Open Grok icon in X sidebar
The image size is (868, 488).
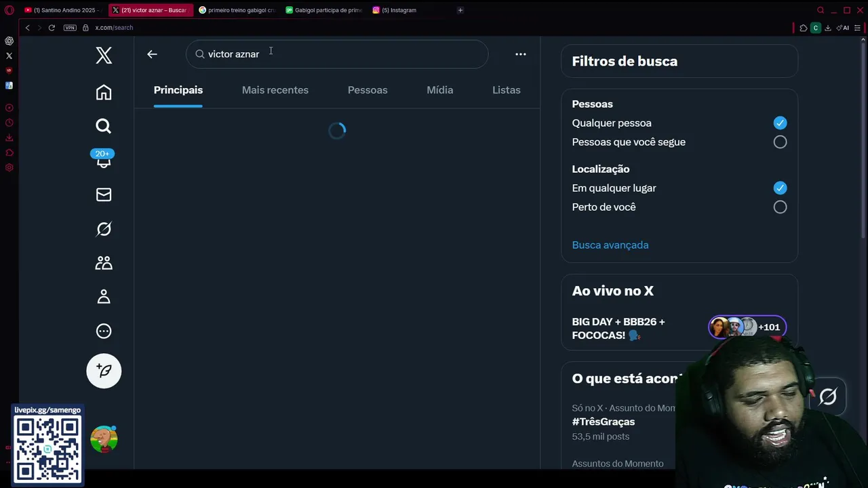coord(104,229)
